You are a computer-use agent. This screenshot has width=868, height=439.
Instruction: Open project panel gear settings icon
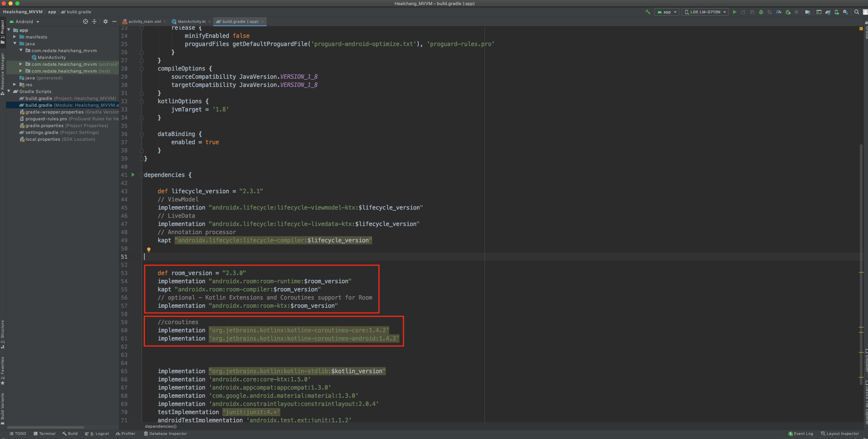coord(106,21)
